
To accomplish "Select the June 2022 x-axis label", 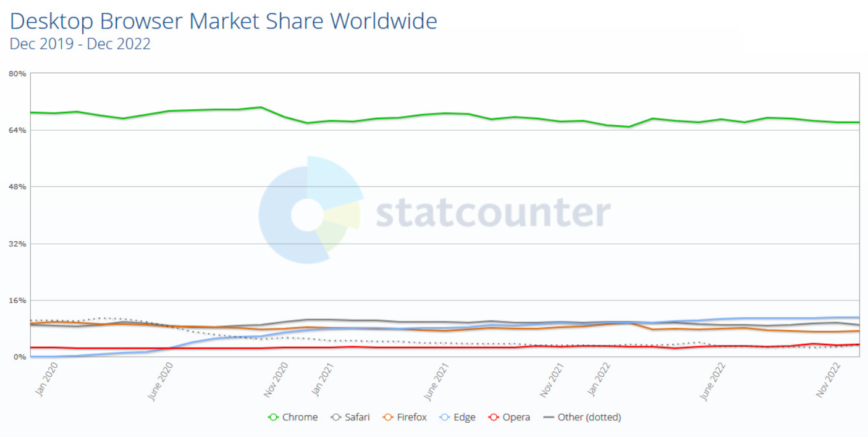I will (x=714, y=381).
